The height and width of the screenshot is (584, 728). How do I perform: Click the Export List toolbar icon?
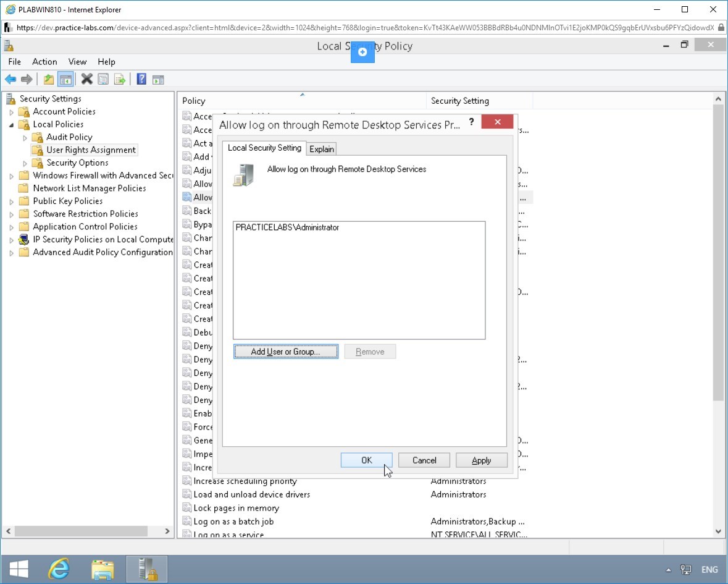[x=120, y=80]
